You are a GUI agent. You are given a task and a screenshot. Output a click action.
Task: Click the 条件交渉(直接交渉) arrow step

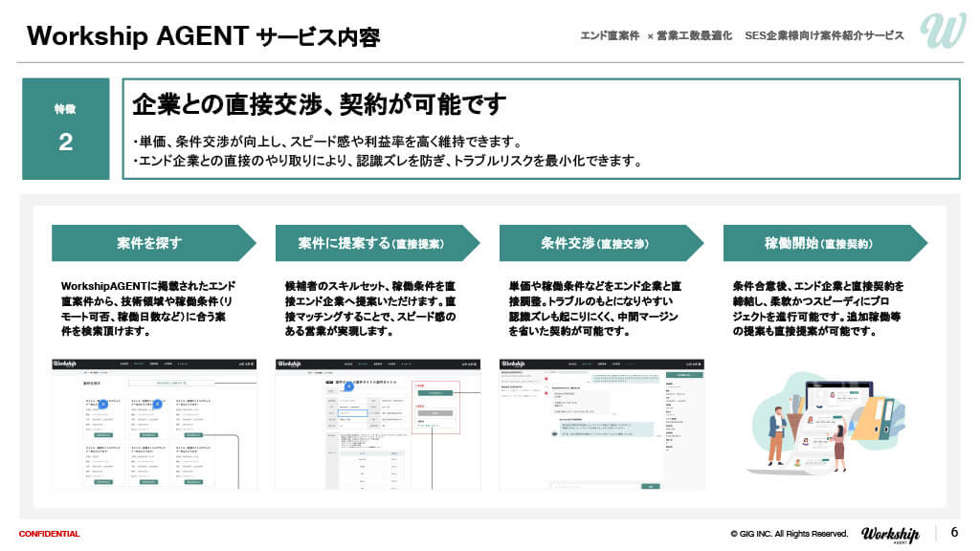point(601,243)
